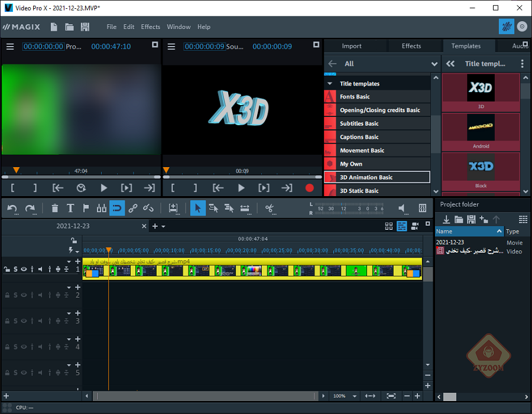Click the speaker volume icon in the toolbar
Viewport: 532px width, 414px height.
(402, 208)
